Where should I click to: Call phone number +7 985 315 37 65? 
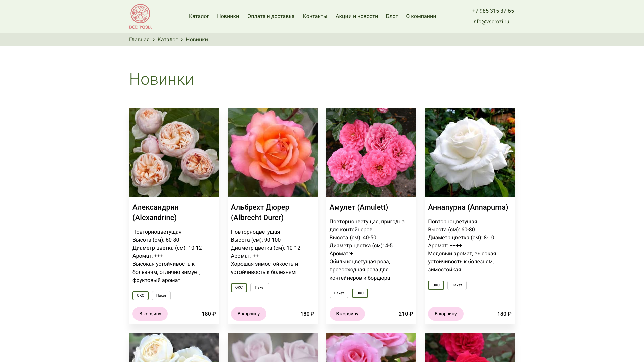[x=493, y=11]
